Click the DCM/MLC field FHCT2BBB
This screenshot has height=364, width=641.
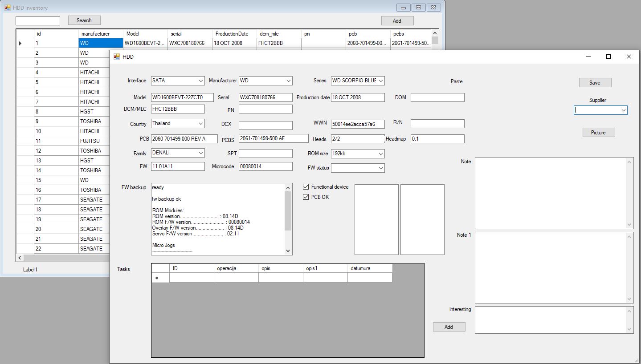click(x=178, y=109)
